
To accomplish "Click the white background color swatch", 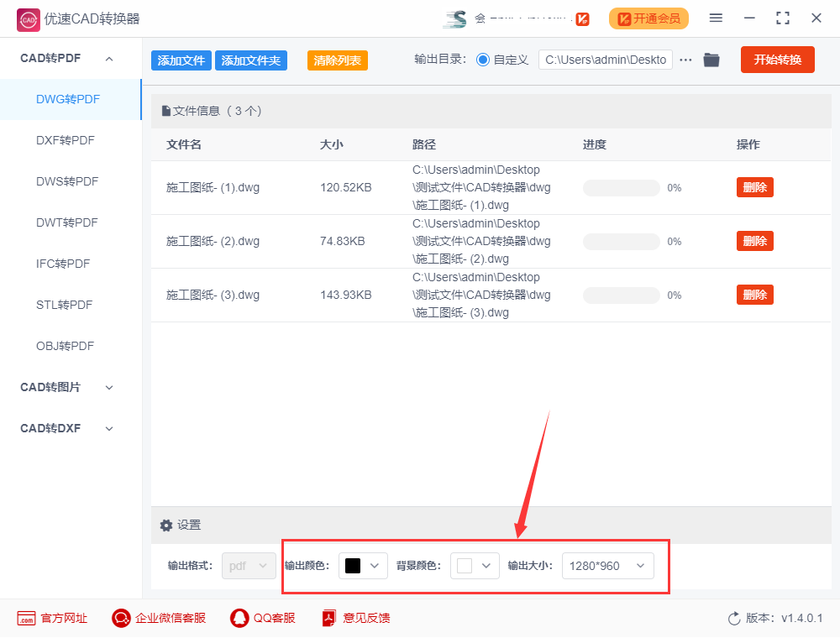I will click(465, 566).
